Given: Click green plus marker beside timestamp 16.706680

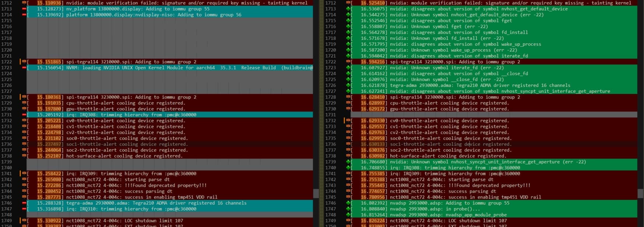Looking at the screenshot, I should pyautogui.click(x=348, y=162).
